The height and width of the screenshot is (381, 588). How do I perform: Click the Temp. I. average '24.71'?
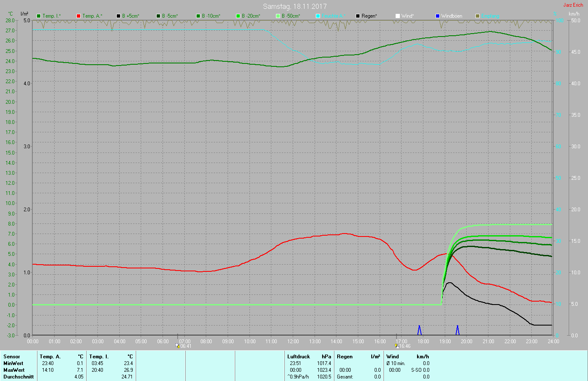coord(127,377)
